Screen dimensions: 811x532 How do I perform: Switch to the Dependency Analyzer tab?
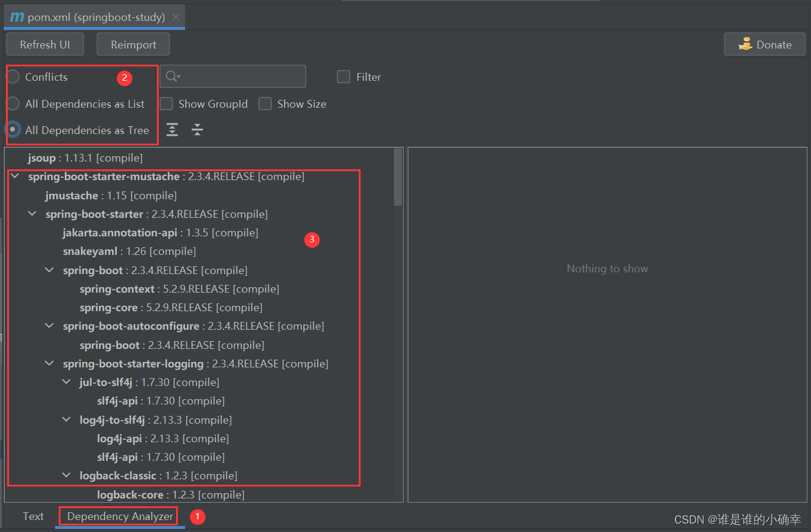tap(118, 516)
